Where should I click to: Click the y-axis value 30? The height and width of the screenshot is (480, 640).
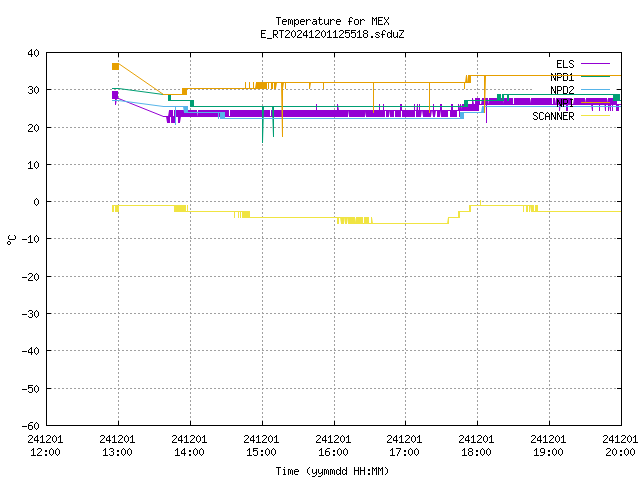(x=33, y=90)
